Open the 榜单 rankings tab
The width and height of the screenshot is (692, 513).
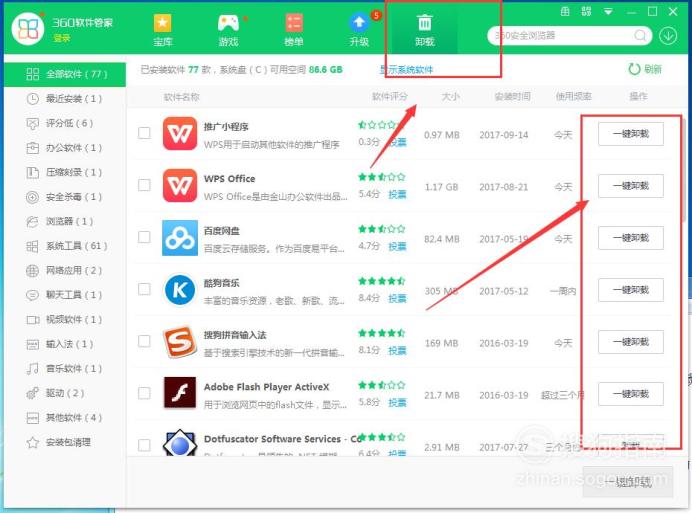click(x=294, y=30)
